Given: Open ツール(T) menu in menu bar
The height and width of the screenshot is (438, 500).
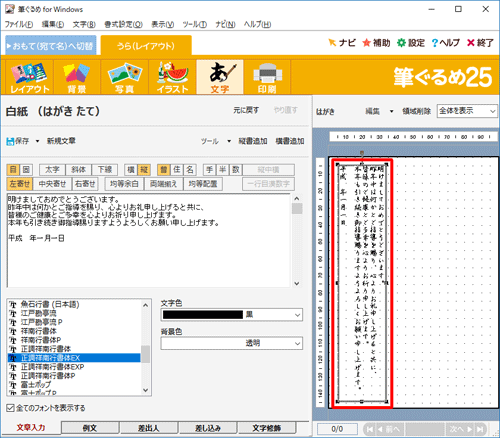Looking at the screenshot, I should [x=195, y=24].
